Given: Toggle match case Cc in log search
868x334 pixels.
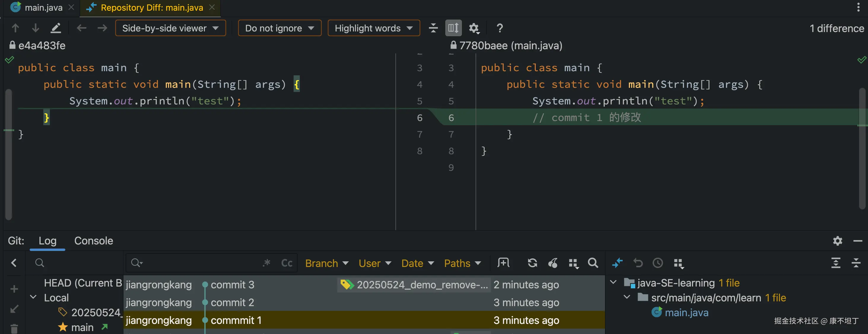Looking at the screenshot, I should pyautogui.click(x=287, y=263).
